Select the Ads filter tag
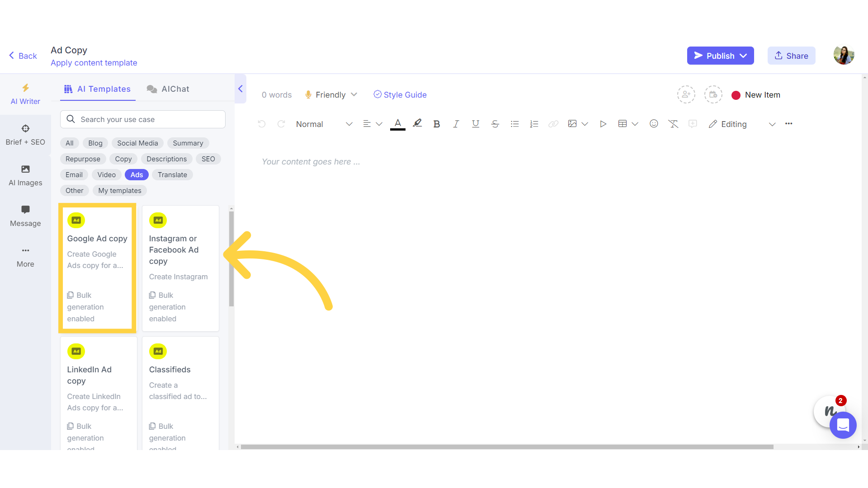This screenshot has width=868, height=488. tap(137, 174)
